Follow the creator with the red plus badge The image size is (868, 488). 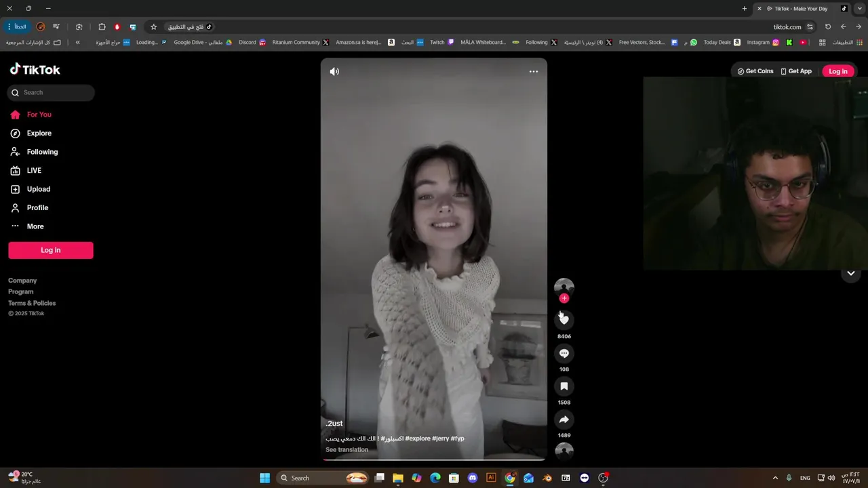564,298
